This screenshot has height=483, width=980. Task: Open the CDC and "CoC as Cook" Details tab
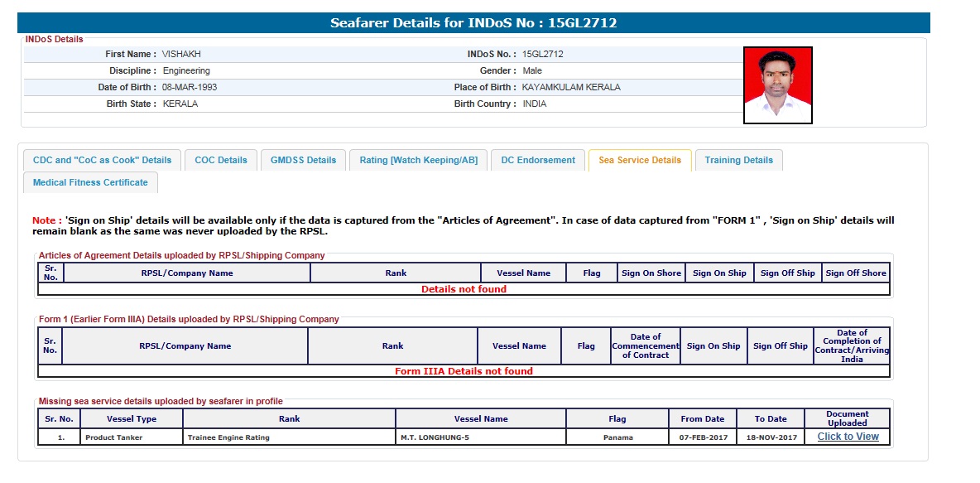click(x=102, y=161)
